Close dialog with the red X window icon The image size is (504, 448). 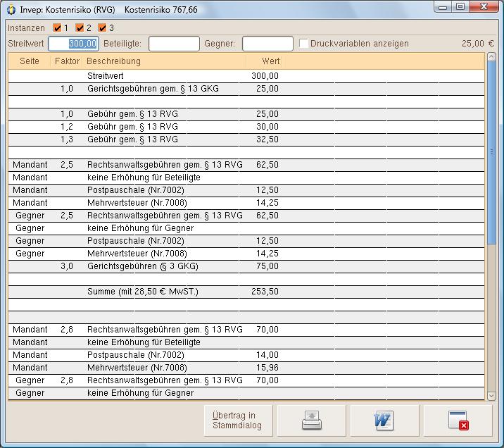pyautogui.click(x=458, y=421)
